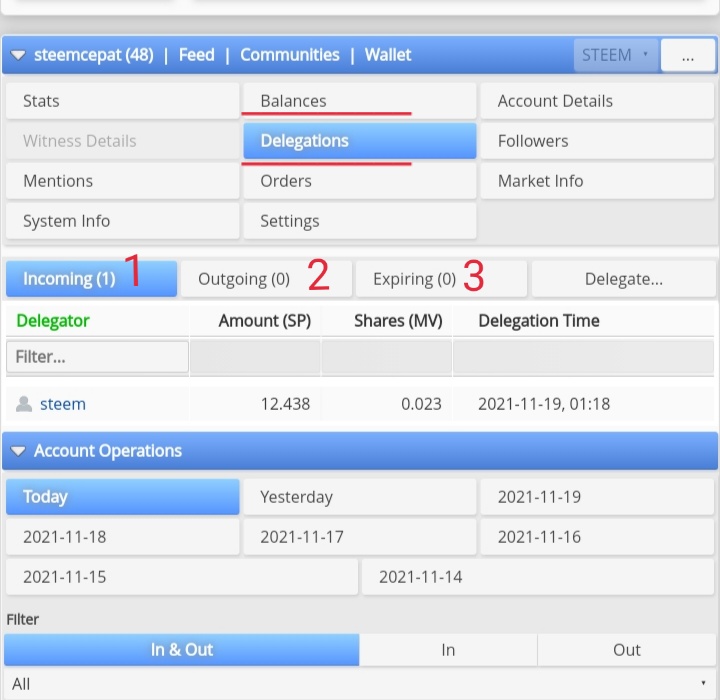Open the All operations filter dropdown
Viewport: 720px width, 700px height.
click(360, 684)
